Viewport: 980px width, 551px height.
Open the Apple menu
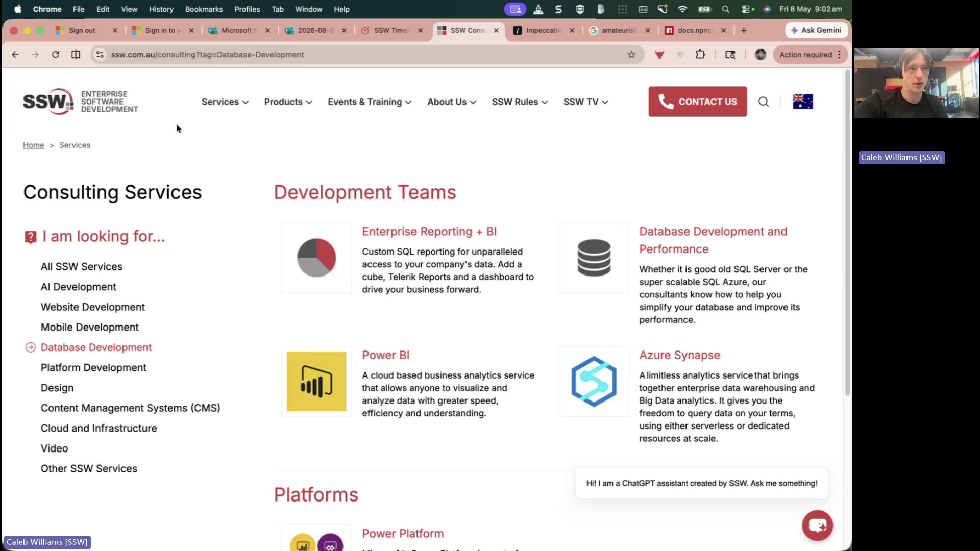(18, 9)
